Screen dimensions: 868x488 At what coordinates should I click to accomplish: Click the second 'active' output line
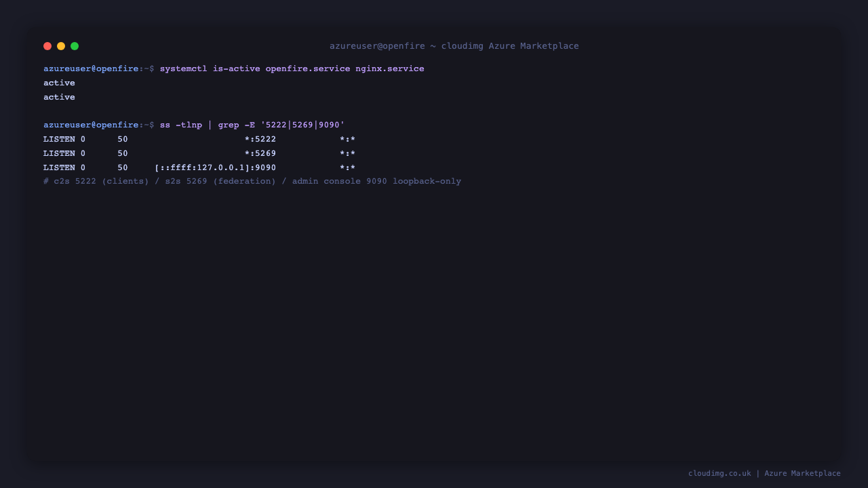click(59, 98)
